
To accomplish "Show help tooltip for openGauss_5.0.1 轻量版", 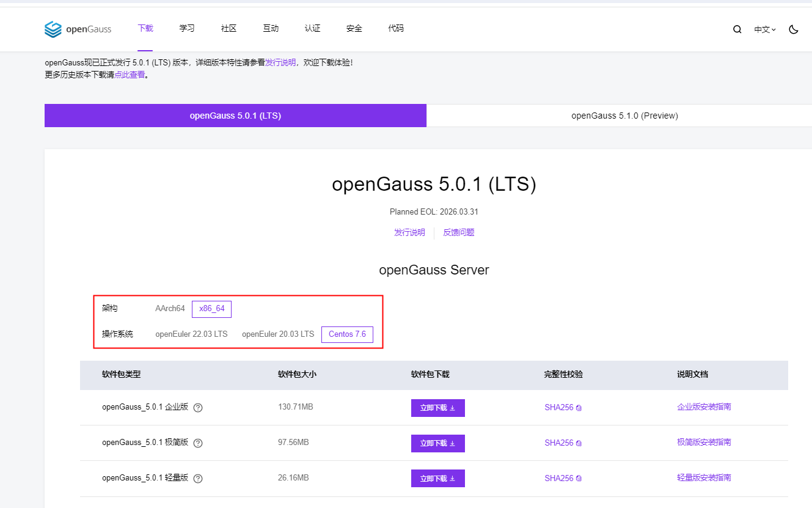I will coord(198,479).
